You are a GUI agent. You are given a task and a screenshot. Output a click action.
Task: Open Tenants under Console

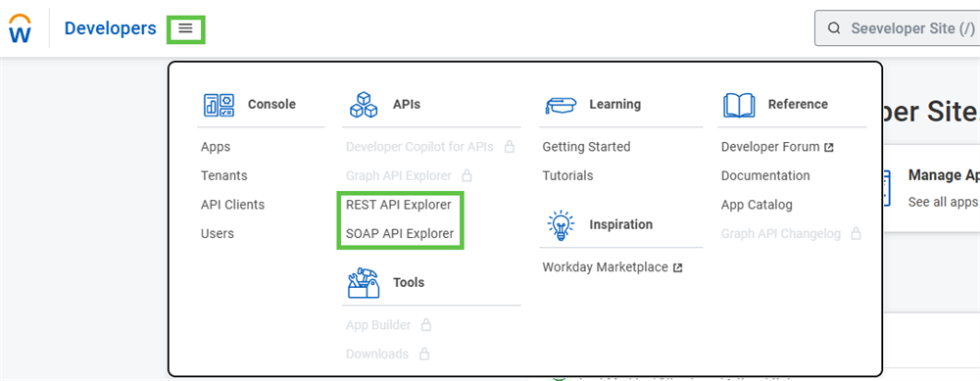223,175
